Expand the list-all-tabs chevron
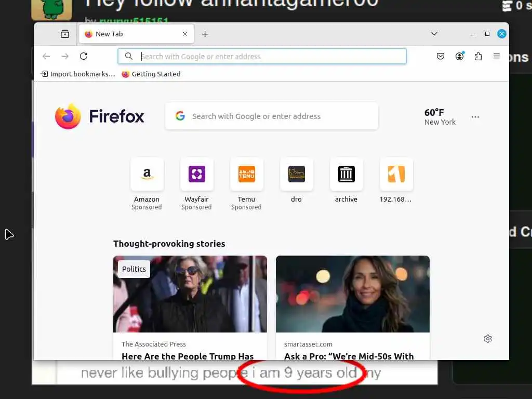The height and width of the screenshot is (399, 532). 434,34
